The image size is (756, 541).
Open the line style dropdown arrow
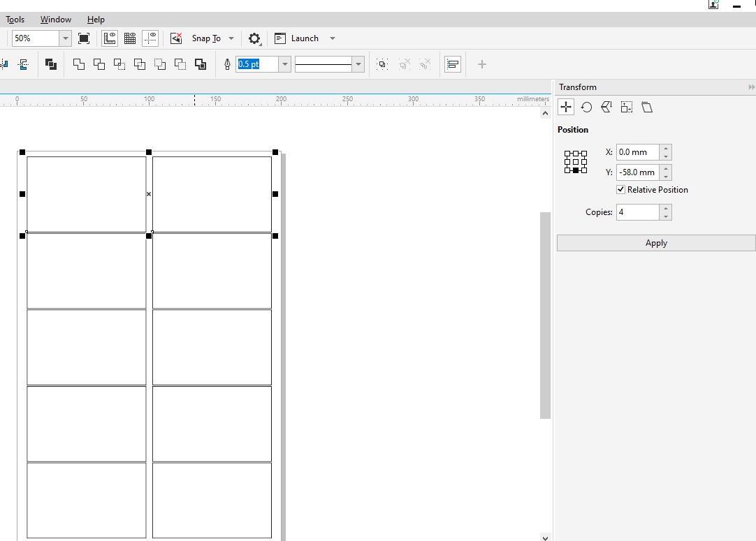click(x=358, y=64)
